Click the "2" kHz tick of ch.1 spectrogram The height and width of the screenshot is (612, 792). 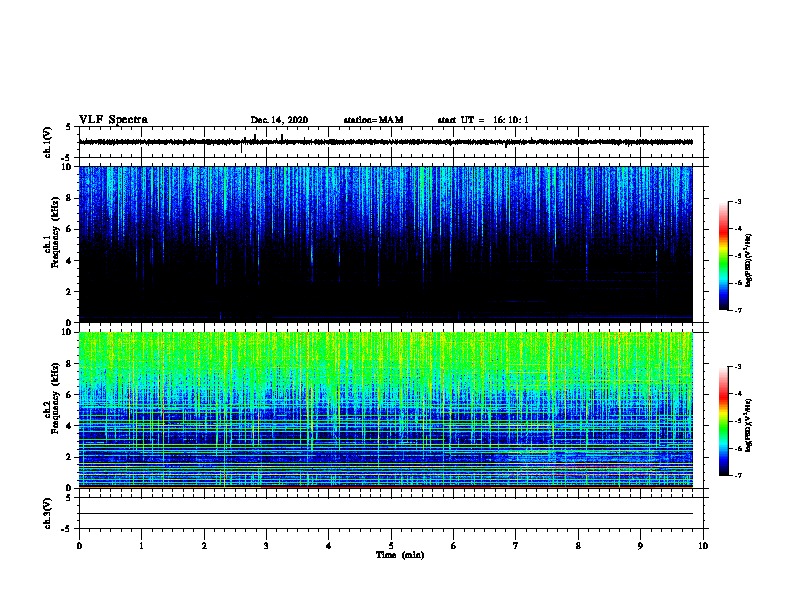click(70, 292)
